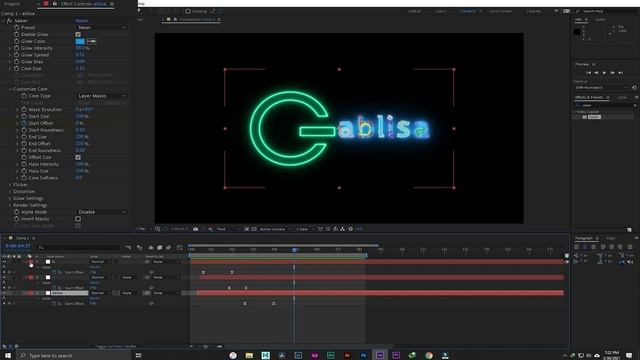Toggle the Mask Evolution stopwatch
Image resolution: width=640 pixels, height=360 pixels.
coord(24,109)
